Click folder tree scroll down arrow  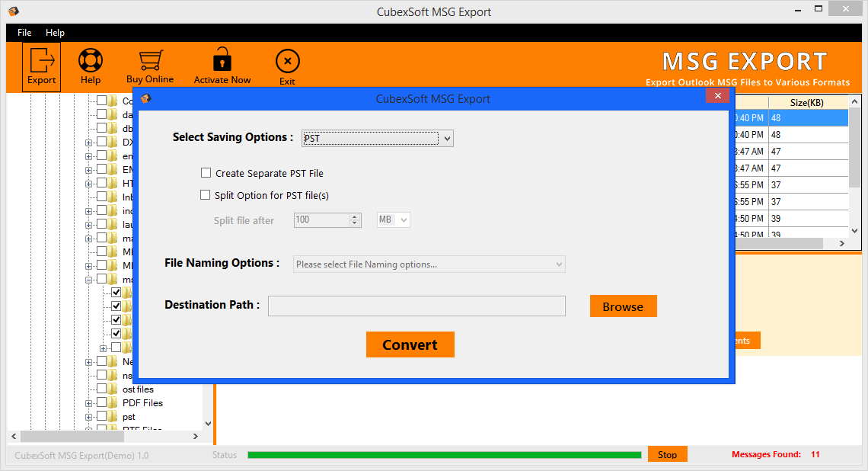pos(208,424)
